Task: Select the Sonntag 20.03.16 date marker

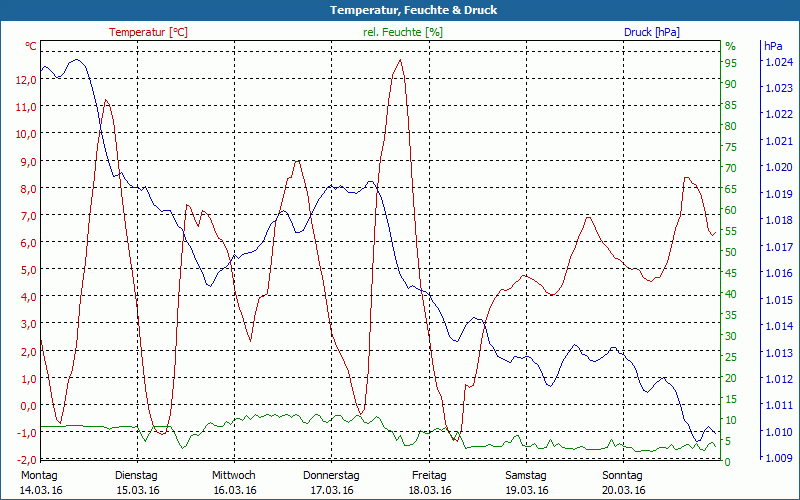Action: [x=624, y=482]
